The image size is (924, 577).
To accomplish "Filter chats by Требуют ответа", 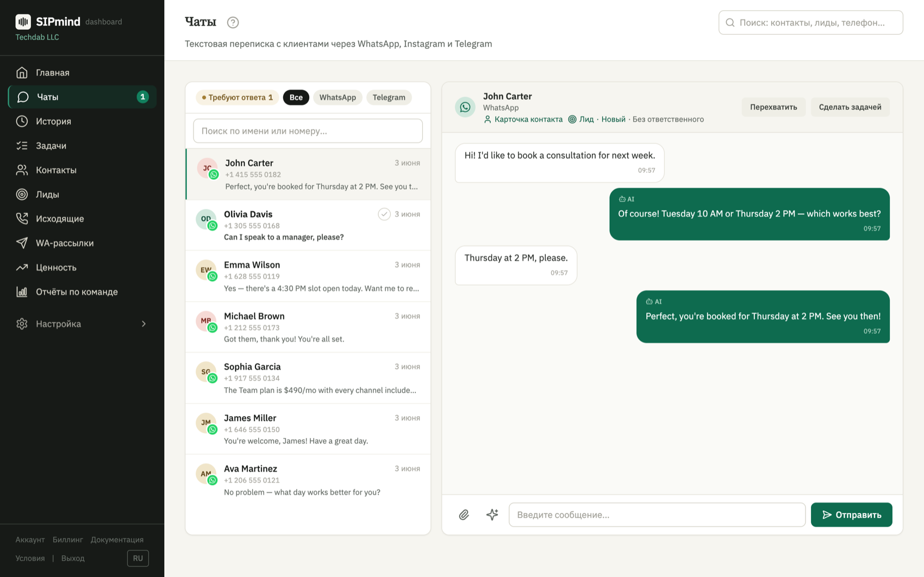I will (237, 97).
